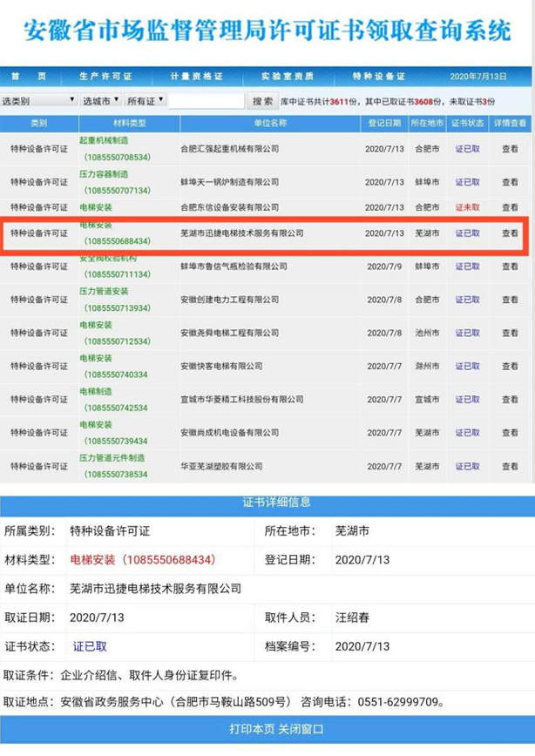Click the 材料类型 column header
This screenshot has width=535, height=756.
pos(129,124)
